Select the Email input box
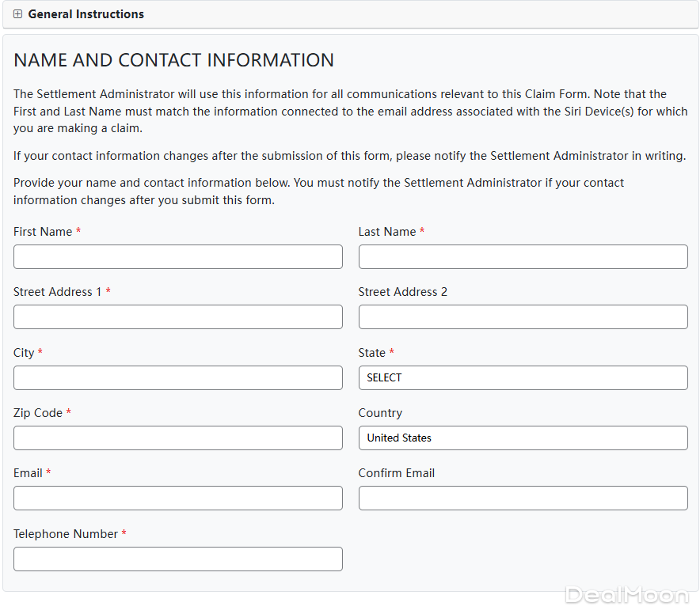The image size is (700, 614). pyautogui.click(x=178, y=498)
